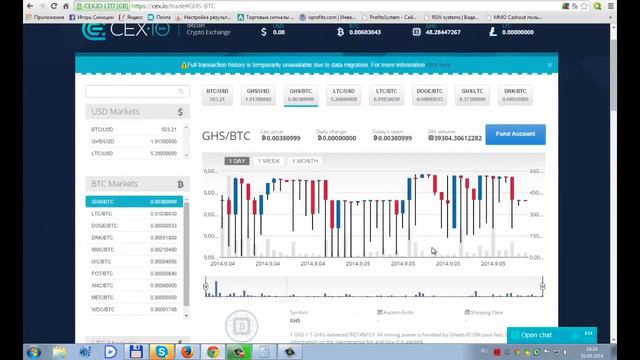Image resolution: width=640 pixels, height=360 pixels.
Task: Click the floppy disk icon in the taskbar
Action: 136,352
